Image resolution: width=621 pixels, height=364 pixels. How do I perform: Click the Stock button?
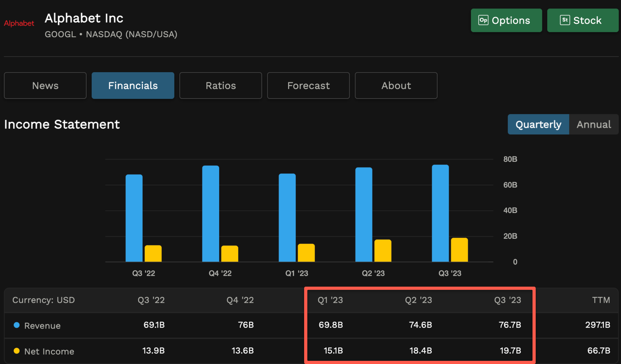pyautogui.click(x=583, y=20)
